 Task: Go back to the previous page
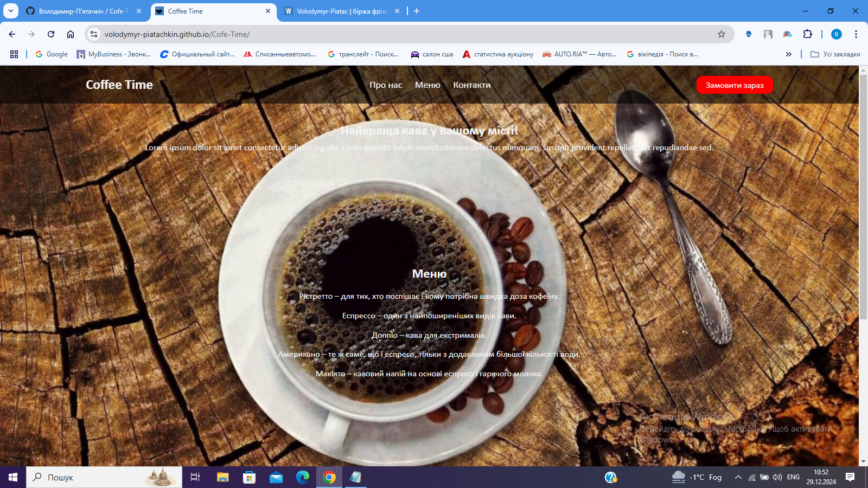(x=12, y=34)
